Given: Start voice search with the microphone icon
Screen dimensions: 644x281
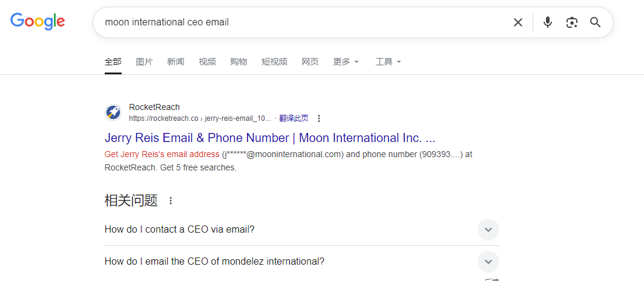Looking at the screenshot, I should 548,22.
